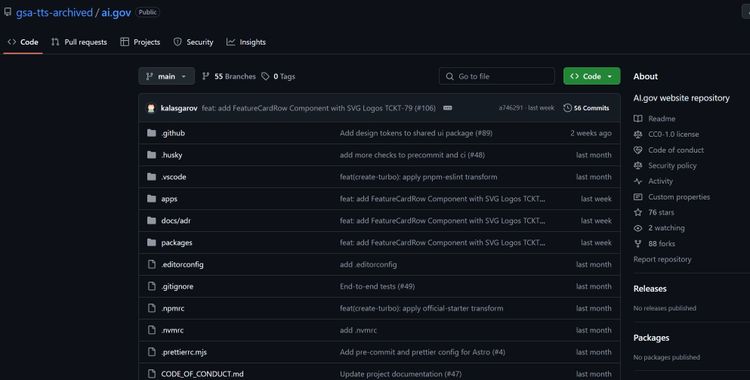View the 76 stars link
Image resolution: width=750 pixels, height=380 pixels.
click(661, 212)
